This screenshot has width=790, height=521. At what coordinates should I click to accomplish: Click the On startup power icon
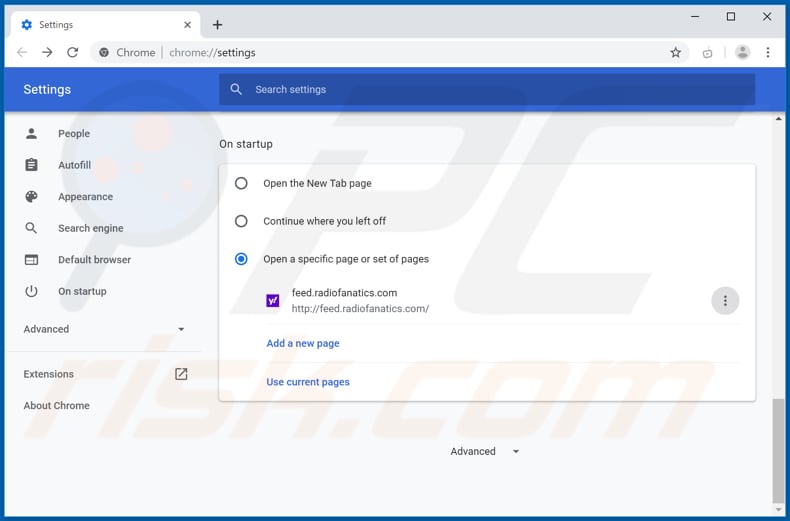(31, 291)
